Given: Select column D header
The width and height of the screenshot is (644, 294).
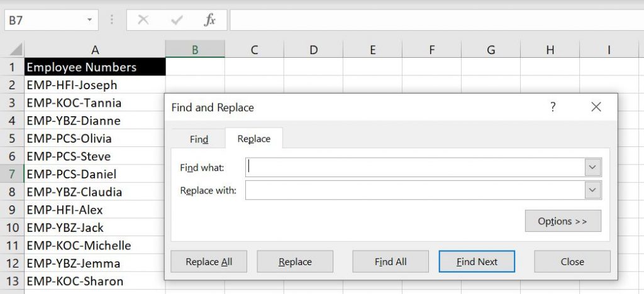Looking at the screenshot, I should coord(313,50).
